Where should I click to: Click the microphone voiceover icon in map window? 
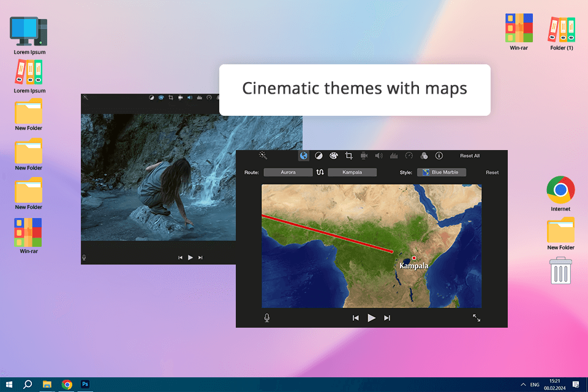(x=266, y=318)
